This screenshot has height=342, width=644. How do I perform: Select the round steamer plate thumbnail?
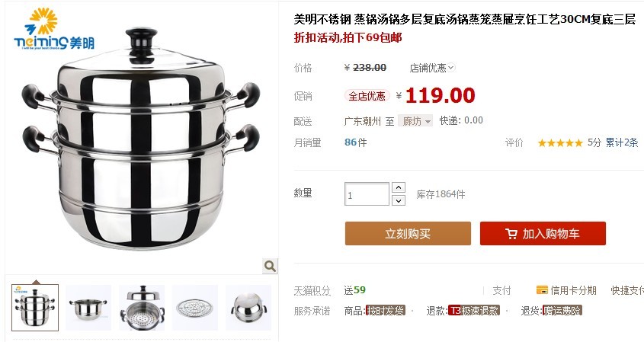[195, 308]
